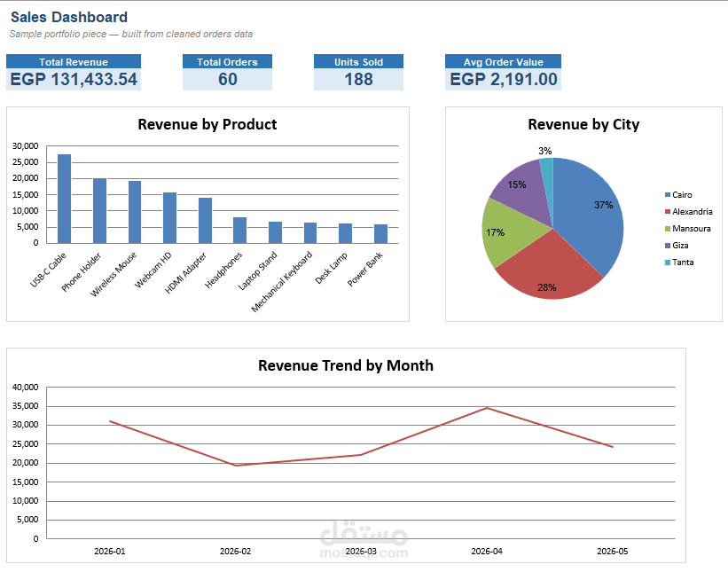The width and height of the screenshot is (728, 572).
Task: Select the USB-C Cable bar
Action: [64, 199]
